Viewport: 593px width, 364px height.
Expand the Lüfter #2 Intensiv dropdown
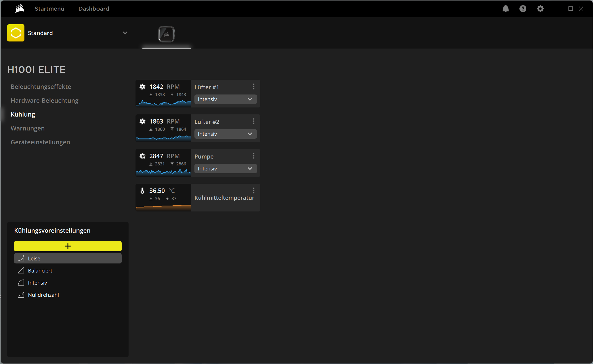point(225,134)
